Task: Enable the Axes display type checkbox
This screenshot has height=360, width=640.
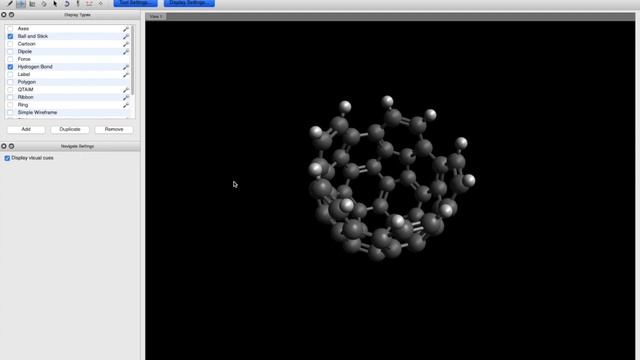Action: pos(10,29)
